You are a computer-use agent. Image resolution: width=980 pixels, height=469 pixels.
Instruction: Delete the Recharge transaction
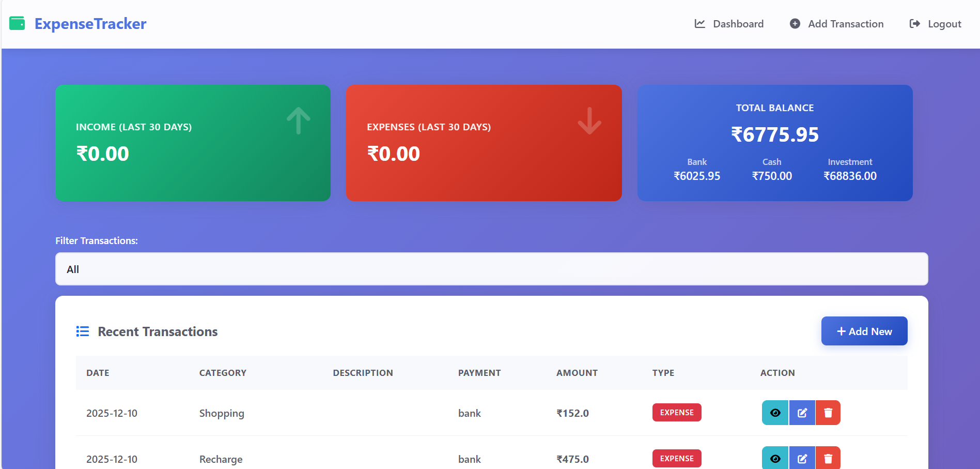(828, 458)
